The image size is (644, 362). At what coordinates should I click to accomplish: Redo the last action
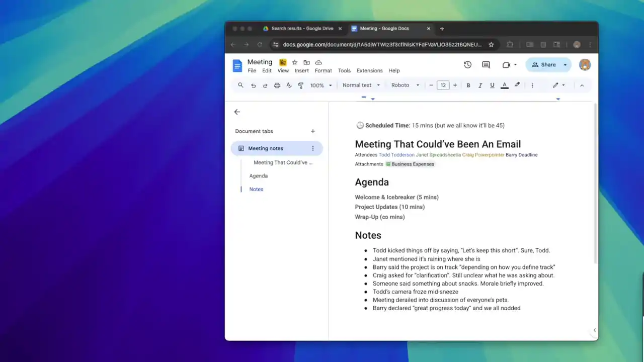pyautogui.click(x=265, y=85)
